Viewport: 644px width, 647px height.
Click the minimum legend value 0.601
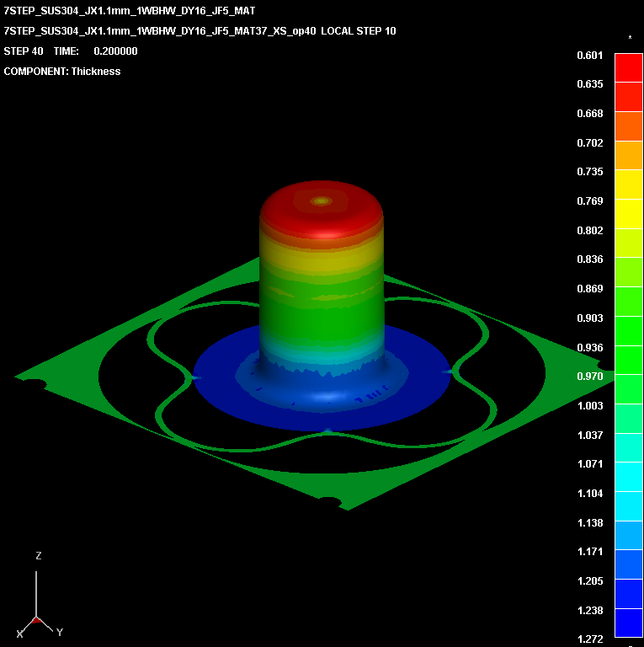click(589, 56)
